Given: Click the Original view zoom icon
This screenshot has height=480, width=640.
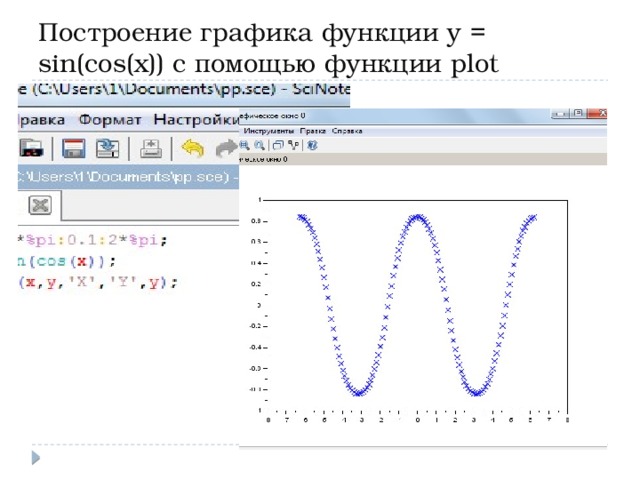Looking at the screenshot, I should click(x=259, y=145).
